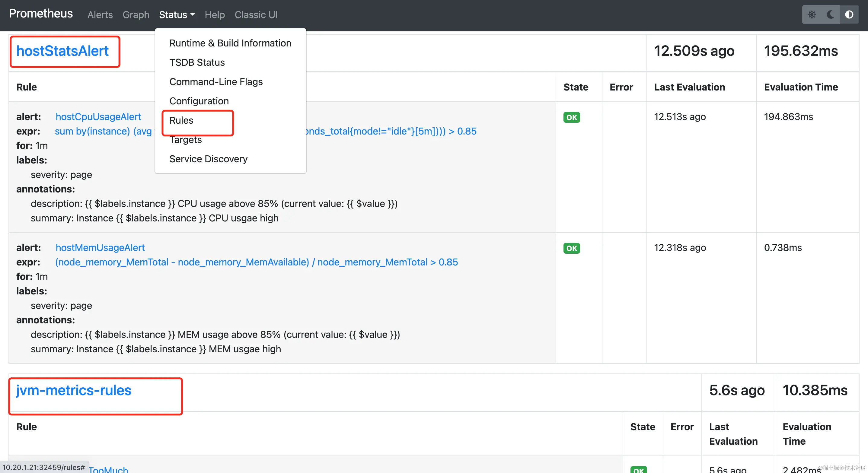Select Rules from the Status menu
This screenshot has width=868, height=473.
[181, 120]
